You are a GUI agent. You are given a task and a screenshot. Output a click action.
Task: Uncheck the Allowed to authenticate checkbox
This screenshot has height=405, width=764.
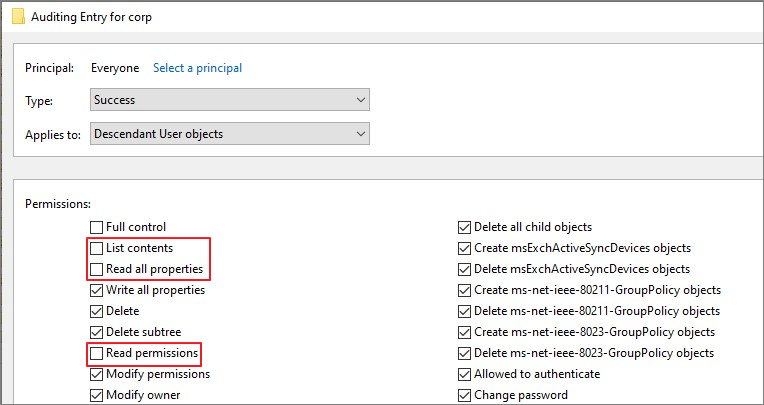464,374
